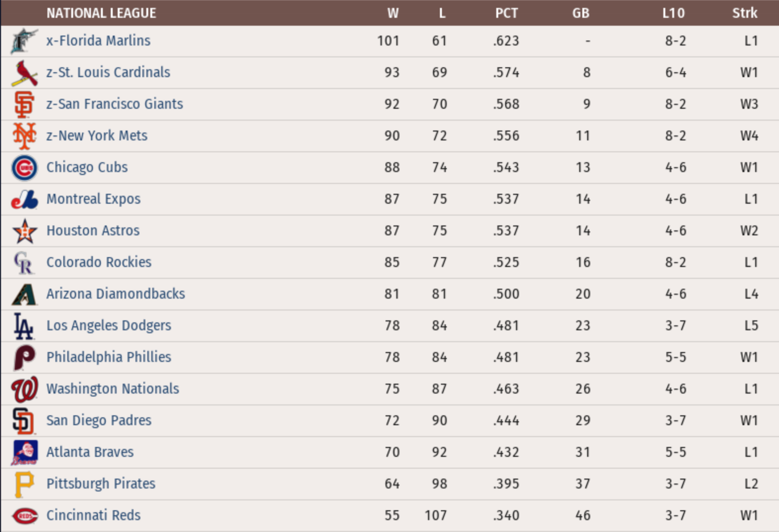Click the Houston Astros star logo

[24, 231]
